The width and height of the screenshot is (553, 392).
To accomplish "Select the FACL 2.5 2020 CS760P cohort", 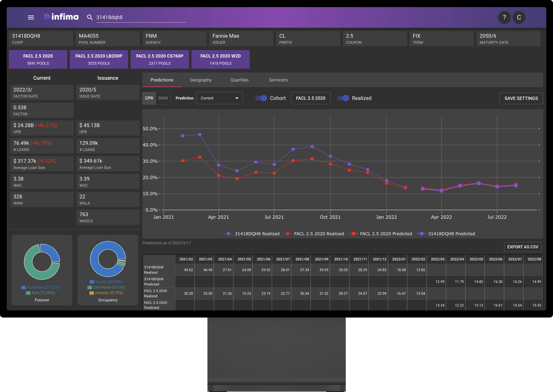I will coord(160,59).
